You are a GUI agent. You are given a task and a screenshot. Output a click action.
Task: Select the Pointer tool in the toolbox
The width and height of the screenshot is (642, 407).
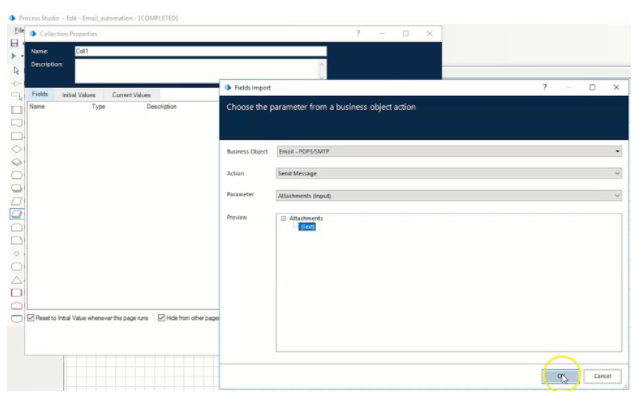pyautogui.click(x=16, y=70)
